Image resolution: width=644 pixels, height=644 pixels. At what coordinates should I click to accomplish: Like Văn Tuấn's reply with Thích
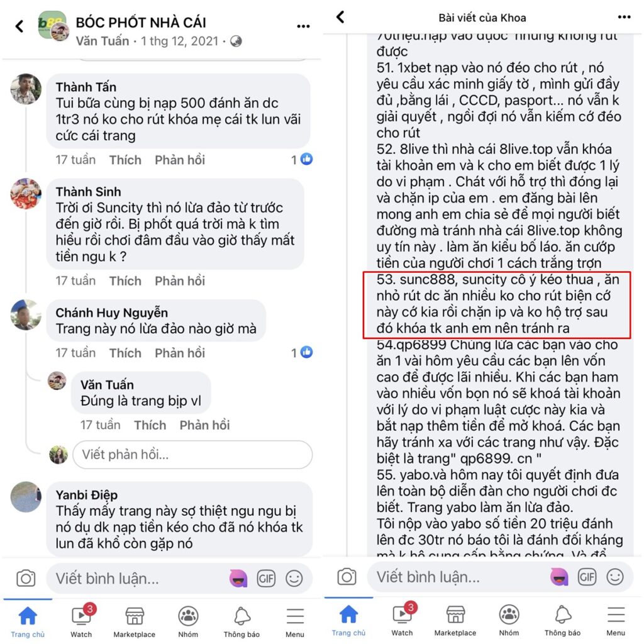click(x=150, y=425)
